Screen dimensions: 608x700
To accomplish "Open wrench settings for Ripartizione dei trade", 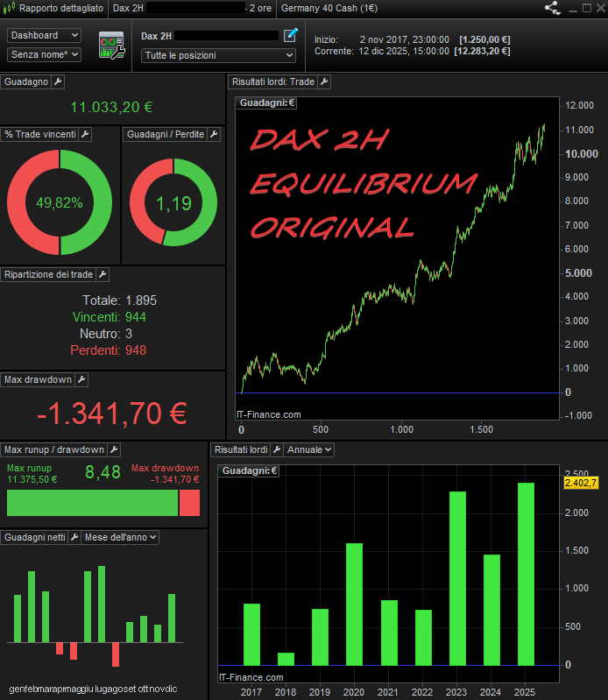I will (103, 274).
